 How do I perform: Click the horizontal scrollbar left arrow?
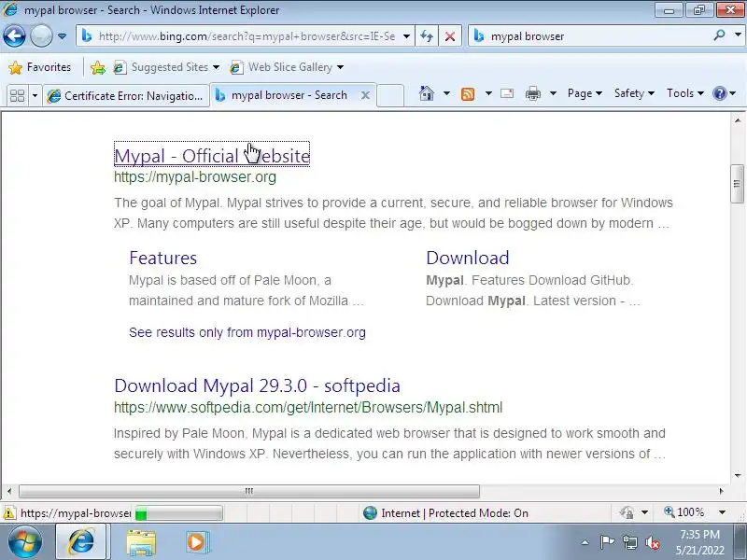click(x=9, y=491)
